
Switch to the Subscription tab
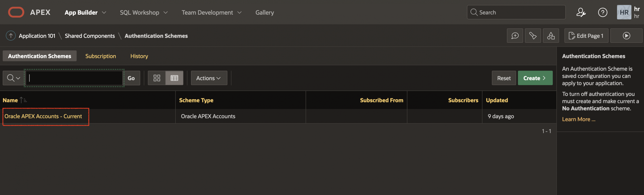pos(101,56)
